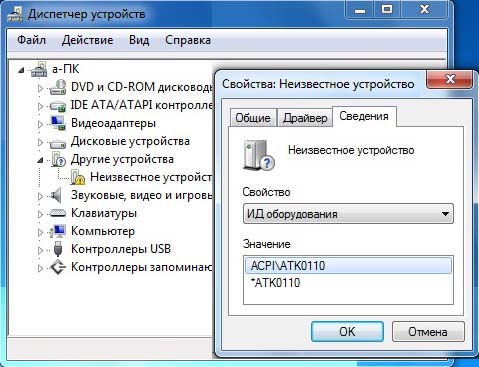This screenshot has height=367, width=479.
Task: Click the Компьютер category icon
Action: (x=57, y=231)
